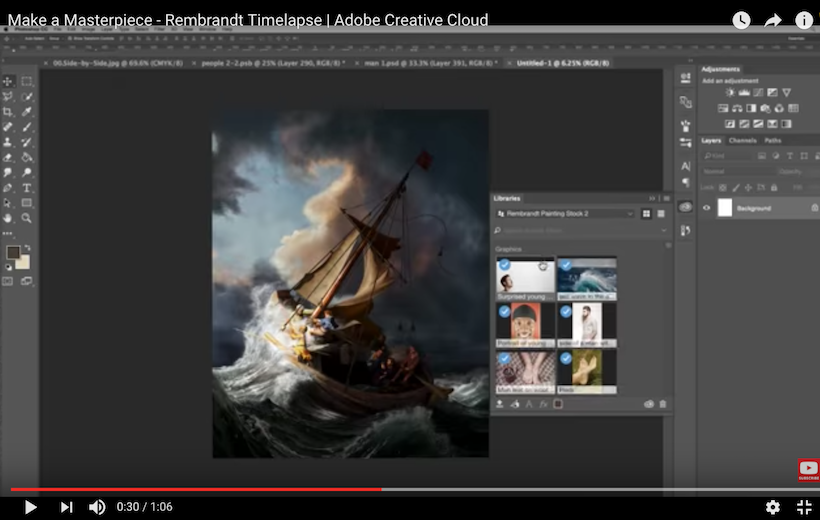The height and width of the screenshot is (520, 820).
Task: Play the video
Action: pos(30,507)
